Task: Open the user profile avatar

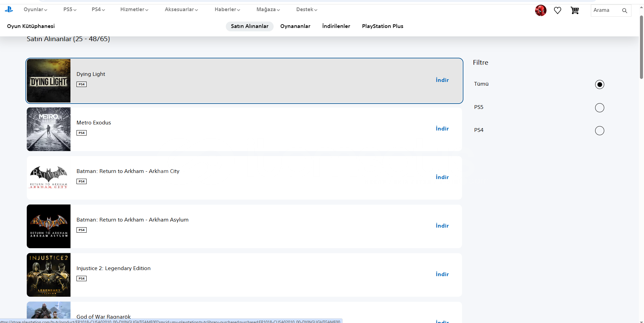Action: coord(541,10)
